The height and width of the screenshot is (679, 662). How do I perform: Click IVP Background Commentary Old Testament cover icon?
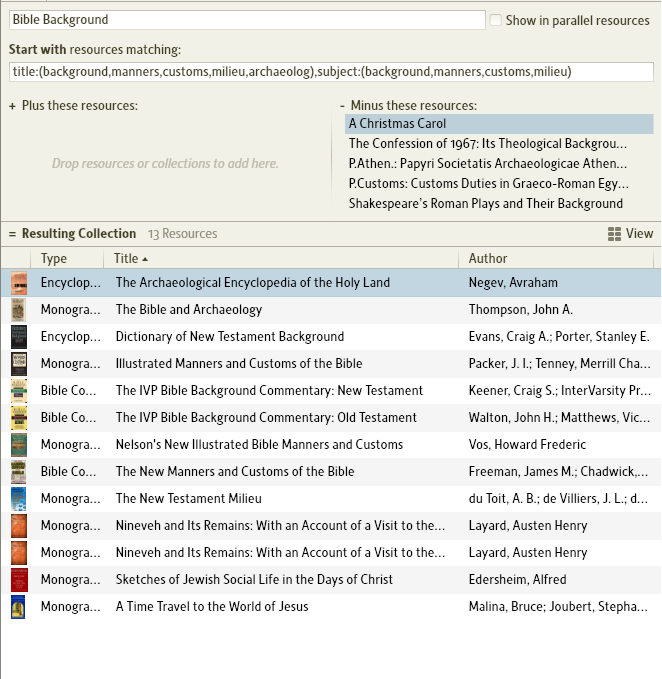coord(19,417)
